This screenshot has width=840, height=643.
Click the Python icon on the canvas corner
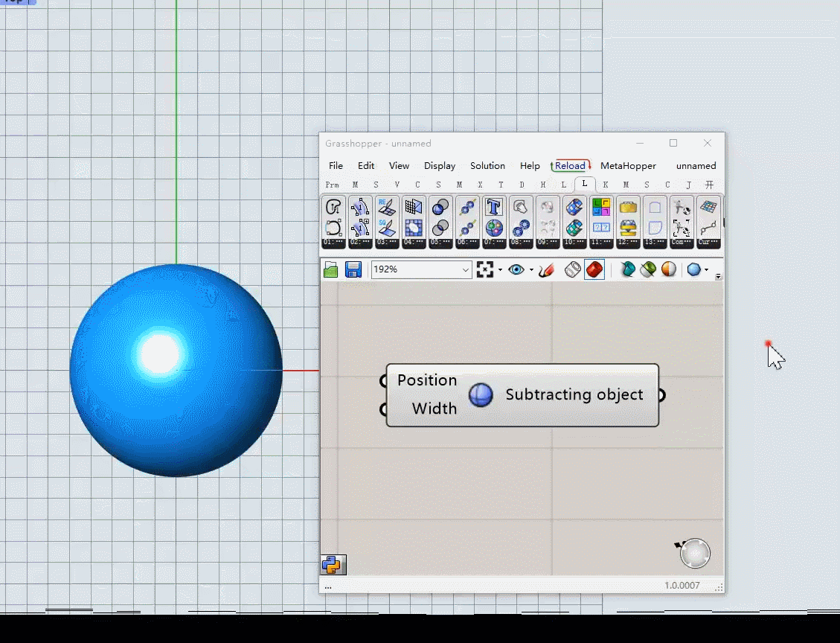tap(333, 565)
